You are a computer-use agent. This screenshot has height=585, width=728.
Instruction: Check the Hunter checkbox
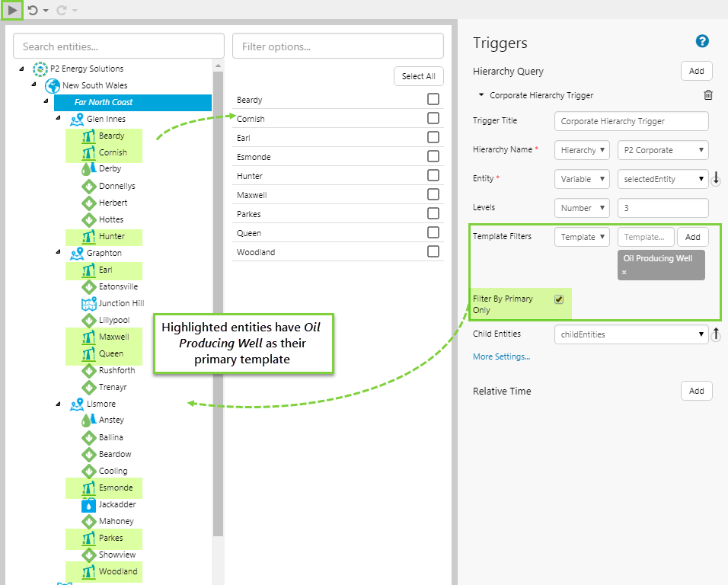(x=433, y=175)
